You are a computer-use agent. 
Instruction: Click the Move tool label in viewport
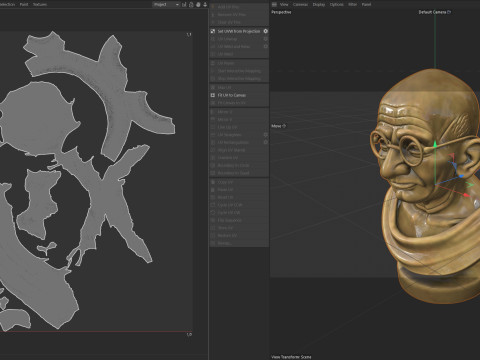276,126
